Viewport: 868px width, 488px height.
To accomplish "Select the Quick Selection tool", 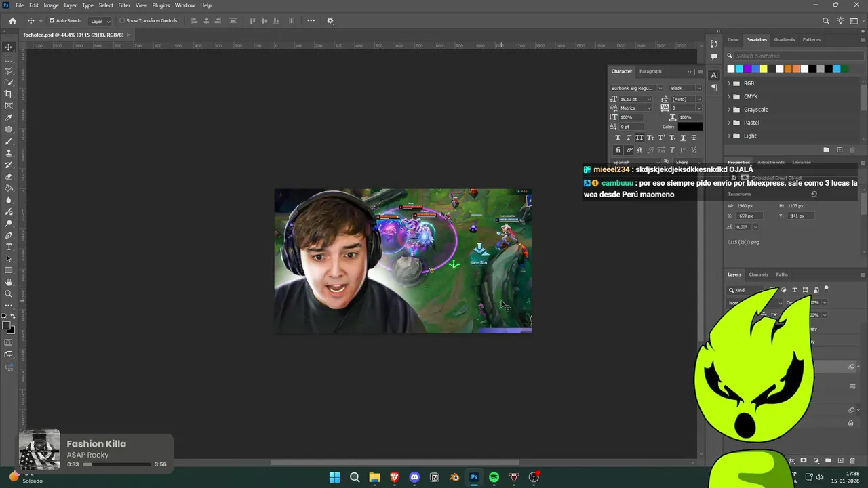I will click(9, 82).
